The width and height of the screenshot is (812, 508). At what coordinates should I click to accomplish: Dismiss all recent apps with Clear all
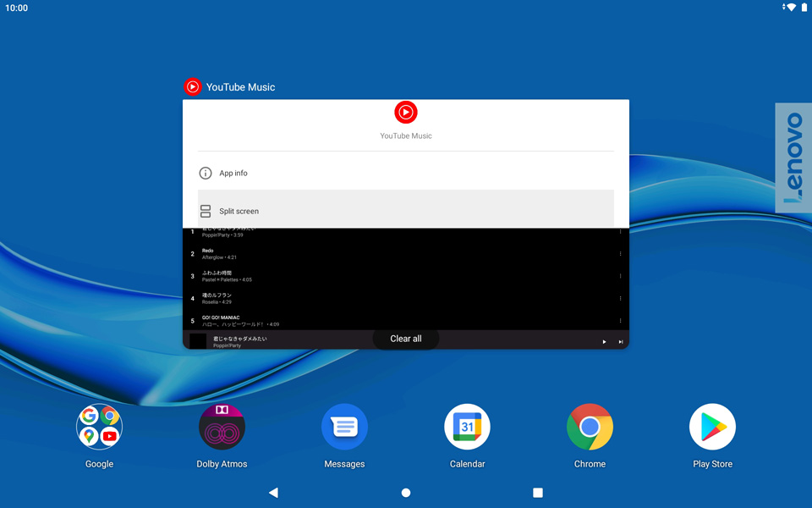[405, 339]
